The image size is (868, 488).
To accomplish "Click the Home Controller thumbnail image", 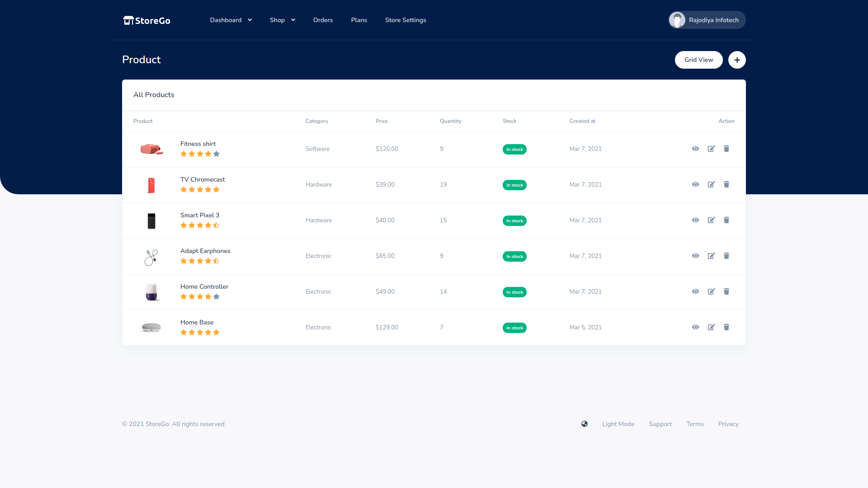I will (152, 292).
